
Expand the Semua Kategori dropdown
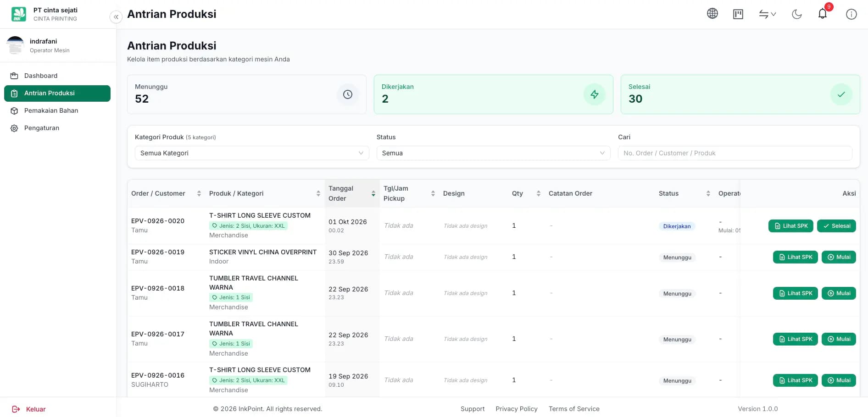tap(252, 153)
